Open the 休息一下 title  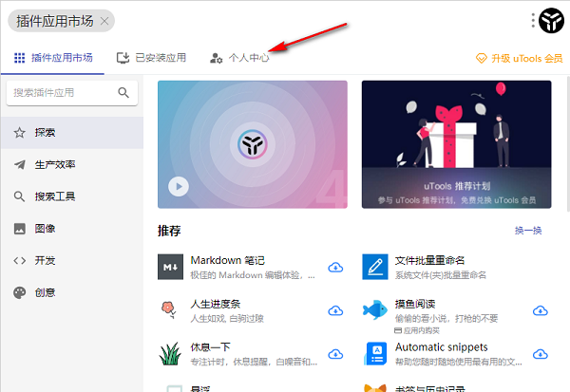click(210, 347)
